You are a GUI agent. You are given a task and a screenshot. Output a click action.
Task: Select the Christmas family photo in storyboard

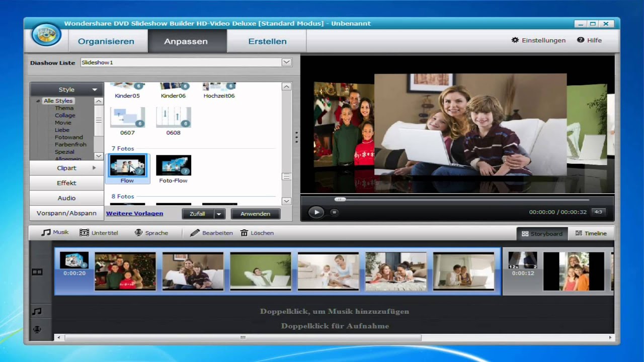pos(125,271)
